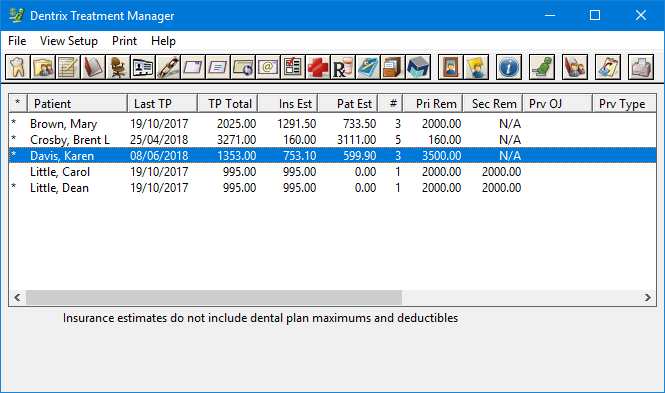
Task: Open the red cross medical alerts icon
Action: point(318,67)
